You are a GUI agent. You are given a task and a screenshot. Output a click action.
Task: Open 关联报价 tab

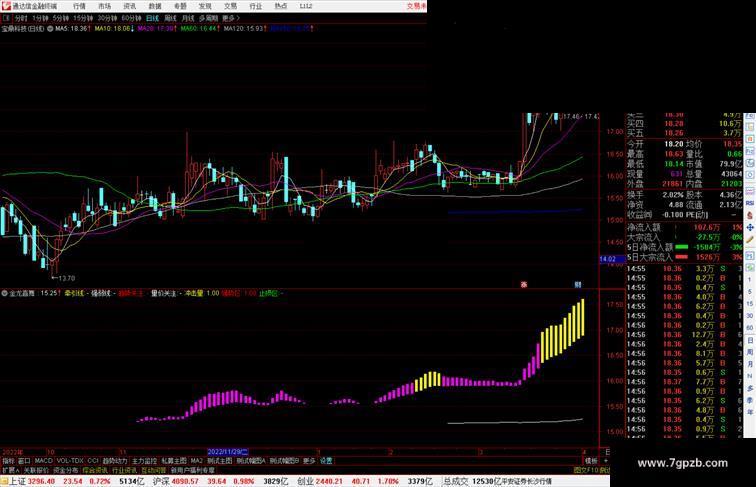[36, 470]
